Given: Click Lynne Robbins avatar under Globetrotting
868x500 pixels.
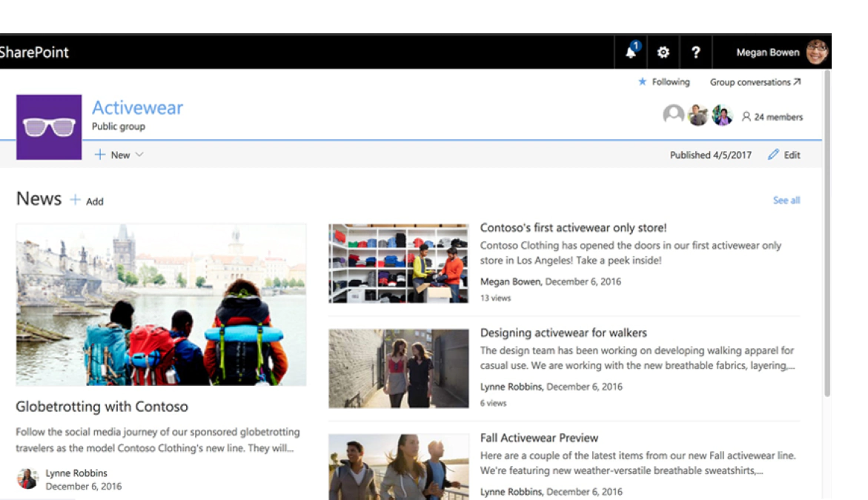Looking at the screenshot, I should coord(27,479).
